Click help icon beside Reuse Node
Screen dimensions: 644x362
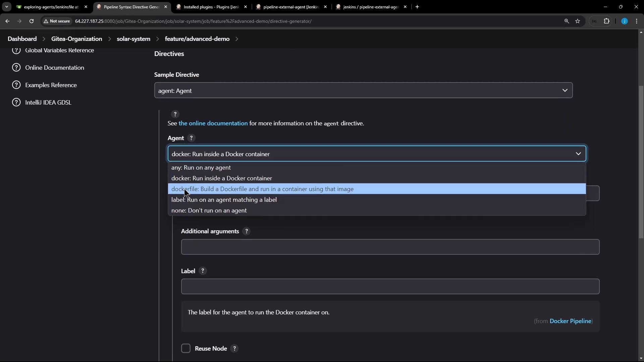click(235, 349)
